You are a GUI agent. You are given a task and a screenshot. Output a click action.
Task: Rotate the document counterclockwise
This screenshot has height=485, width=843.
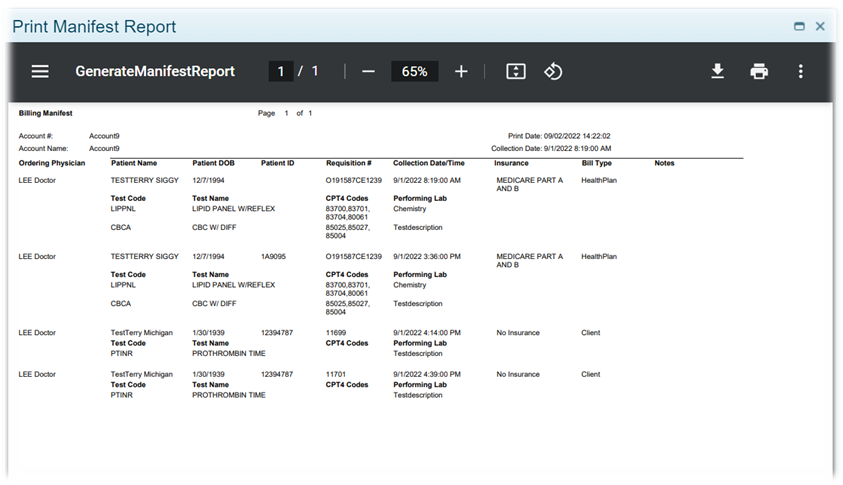(x=553, y=72)
